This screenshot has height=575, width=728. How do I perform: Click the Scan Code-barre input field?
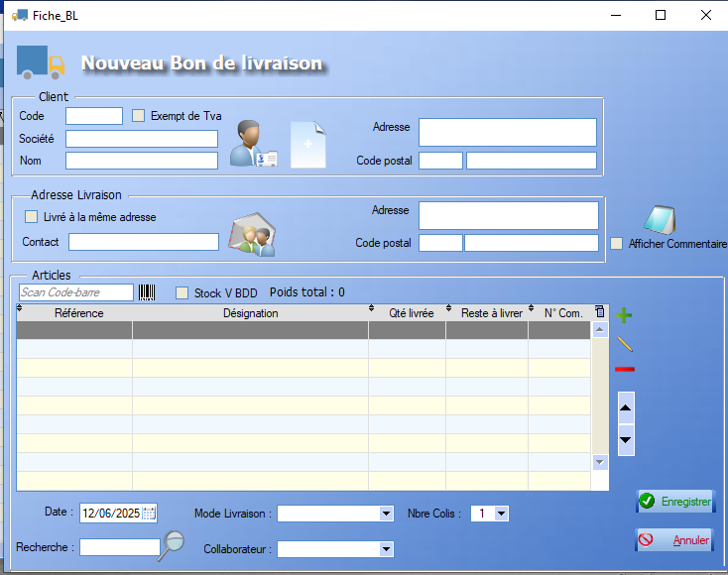(x=76, y=292)
